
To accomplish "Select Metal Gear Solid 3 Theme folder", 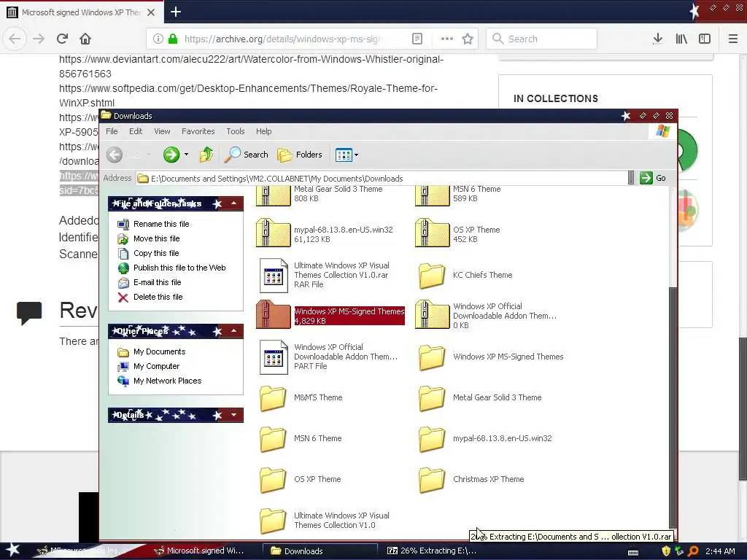I will tap(480, 397).
